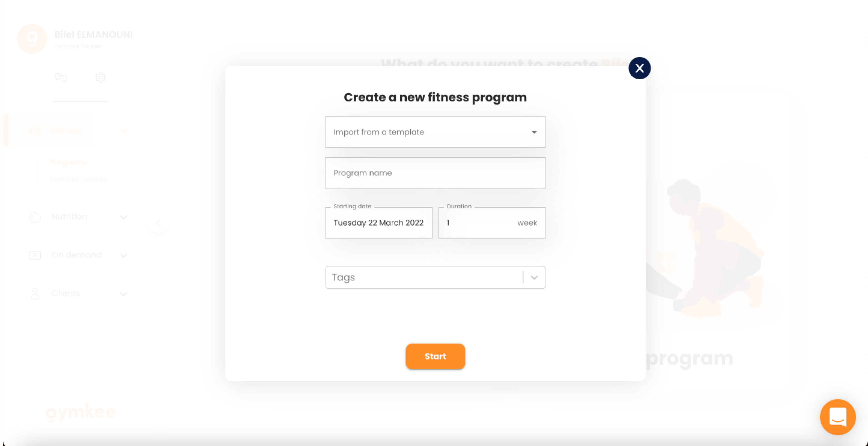Open Import from a template dropdown
Image resolution: width=868 pixels, height=446 pixels.
click(435, 132)
